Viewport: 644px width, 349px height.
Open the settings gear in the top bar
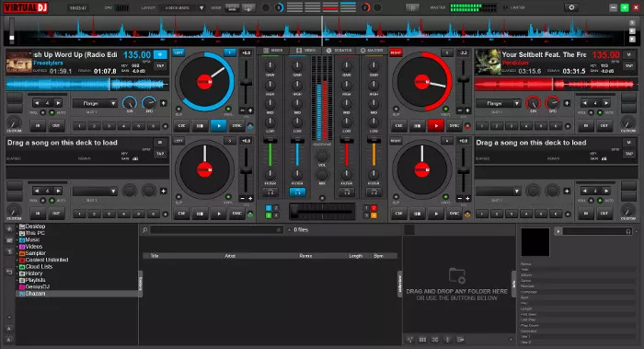(x=571, y=7)
